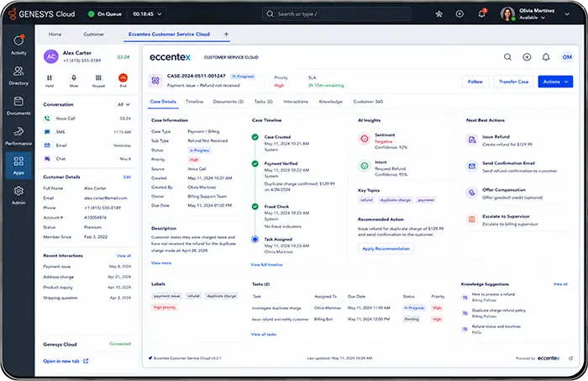Image resolution: width=588 pixels, height=381 pixels.
Task: Click View all in Recent Interactions
Action: pos(123,256)
